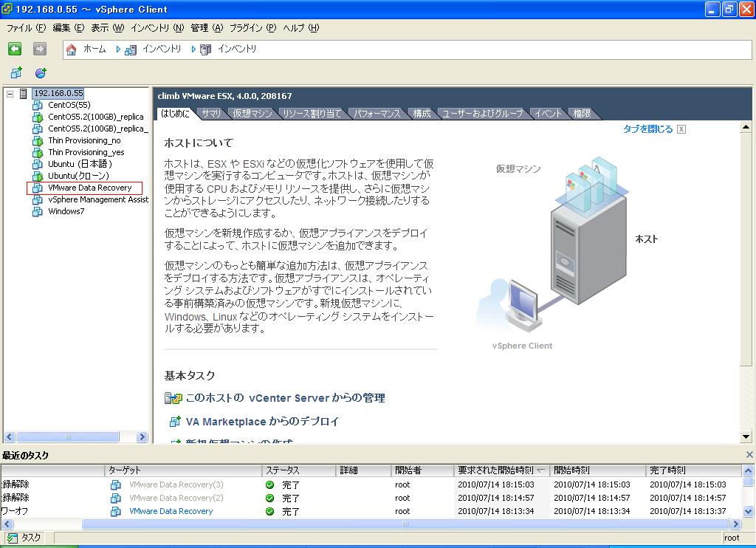Click sort arrow on 要求された開始時刻 column
This screenshot has height=548, width=756.
(540, 470)
